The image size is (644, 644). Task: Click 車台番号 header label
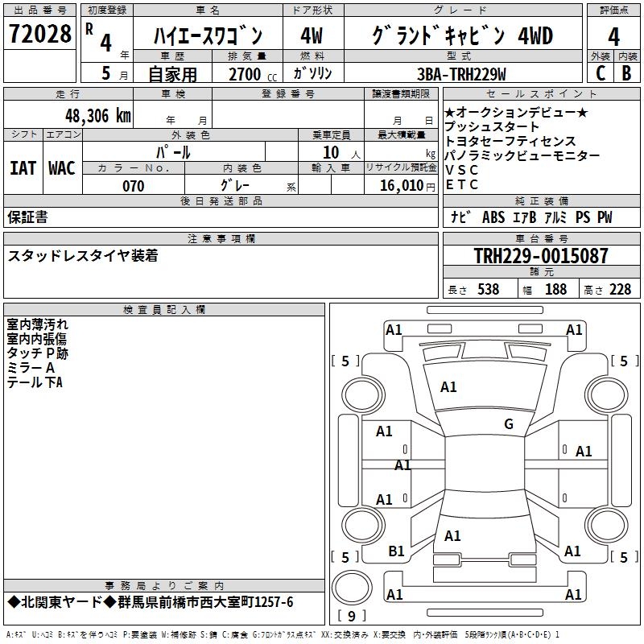coord(541,238)
